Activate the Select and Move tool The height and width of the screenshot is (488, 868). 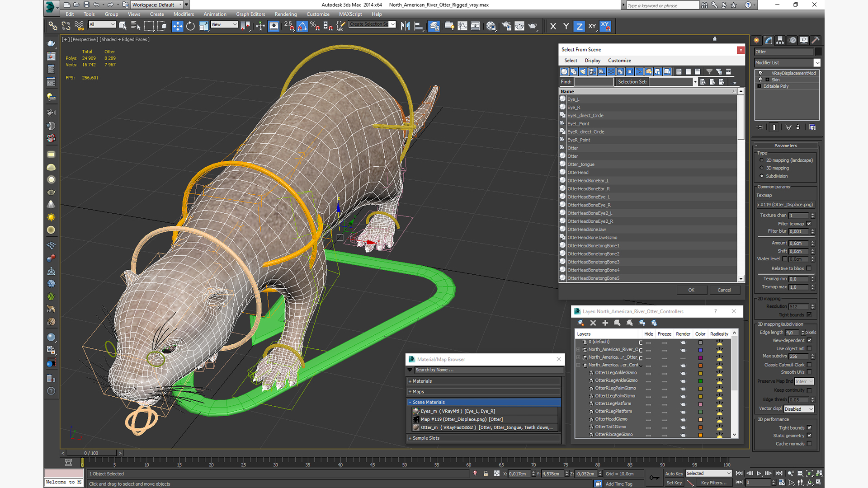pos(178,26)
